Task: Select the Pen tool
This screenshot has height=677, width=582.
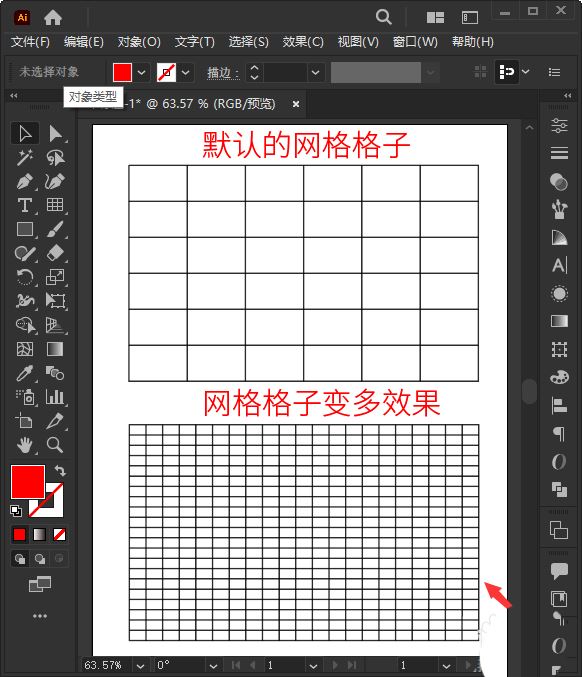Action: coord(25,181)
